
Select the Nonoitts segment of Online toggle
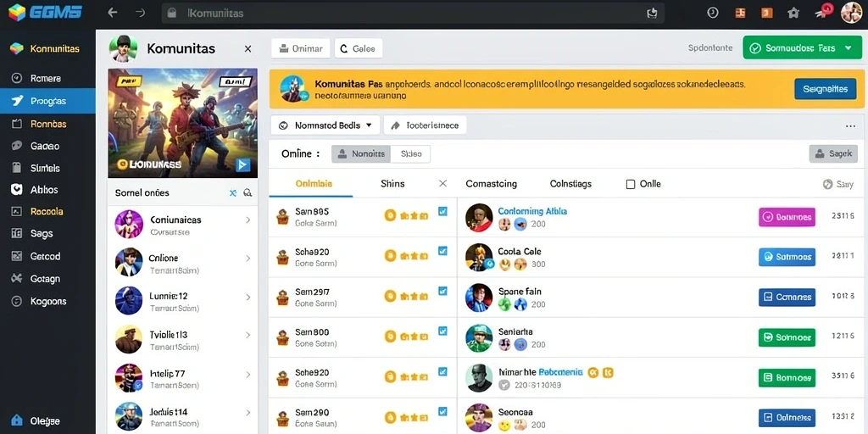pos(361,154)
